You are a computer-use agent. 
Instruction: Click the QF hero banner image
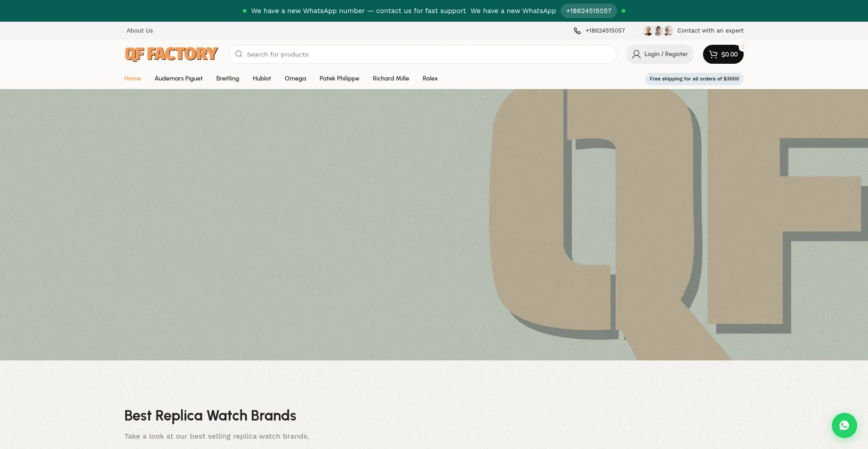tap(434, 225)
